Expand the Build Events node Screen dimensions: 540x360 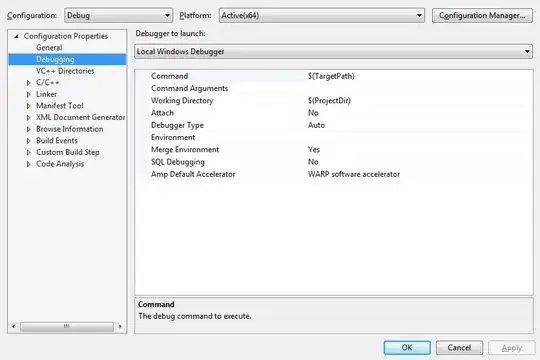pos(29,141)
